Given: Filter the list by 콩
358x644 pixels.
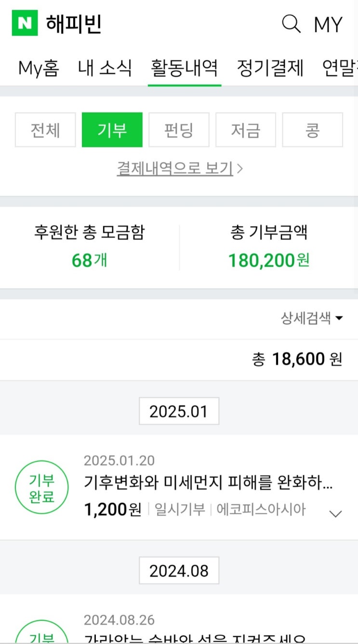Looking at the screenshot, I should pyautogui.click(x=312, y=130).
